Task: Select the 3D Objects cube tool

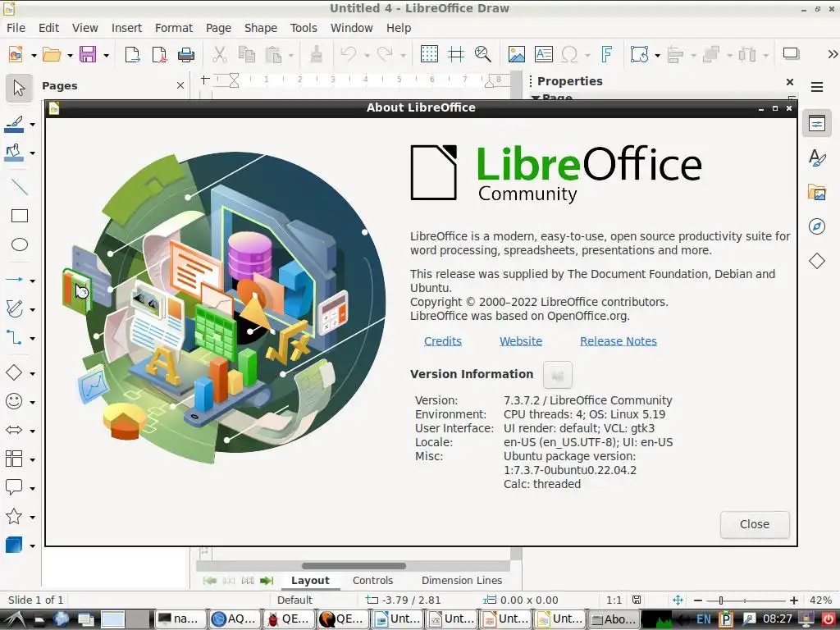Action: (x=14, y=545)
